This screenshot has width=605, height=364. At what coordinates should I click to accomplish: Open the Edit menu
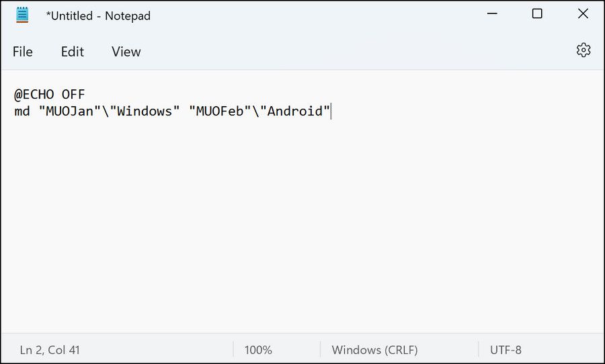(72, 52)
